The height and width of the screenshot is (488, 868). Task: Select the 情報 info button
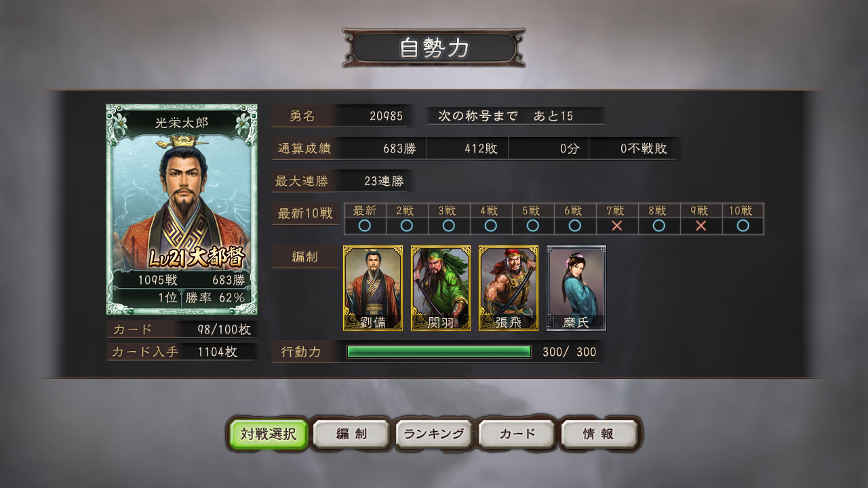pos(599,434)
